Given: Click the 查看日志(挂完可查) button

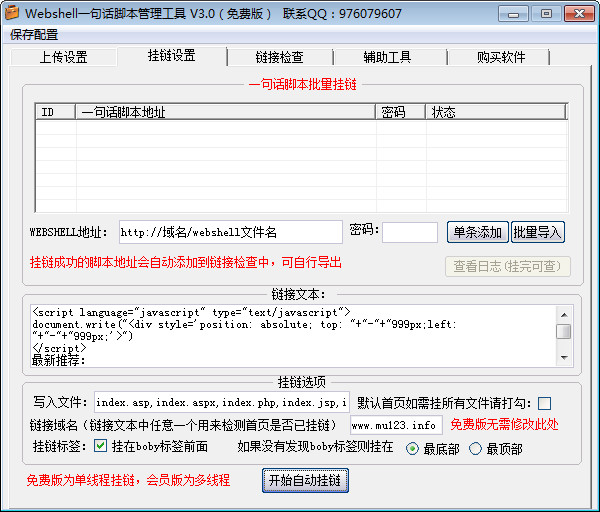Looking at the screenshot, I should (x=507, y=266).
